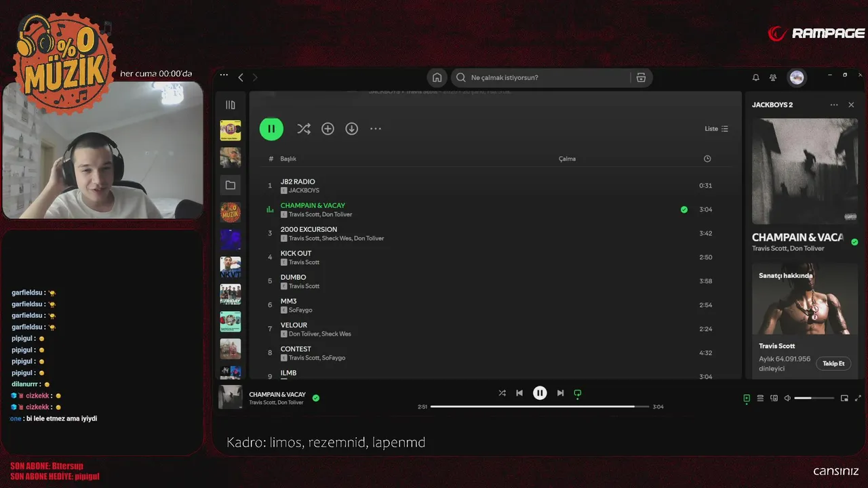This screenshot has height=488, width=868.
Task: Open the three-dot app menu at top left
Action: tap(224, 76)
